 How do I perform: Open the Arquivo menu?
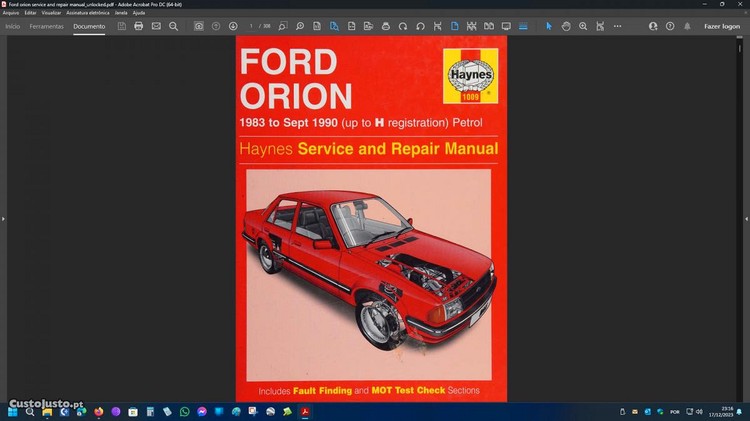click(11, 12)
